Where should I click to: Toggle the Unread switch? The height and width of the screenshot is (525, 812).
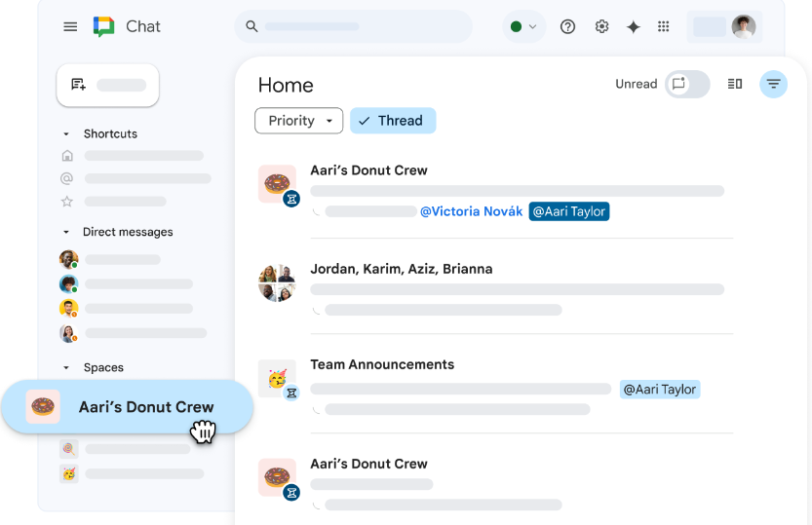(687, 84)
